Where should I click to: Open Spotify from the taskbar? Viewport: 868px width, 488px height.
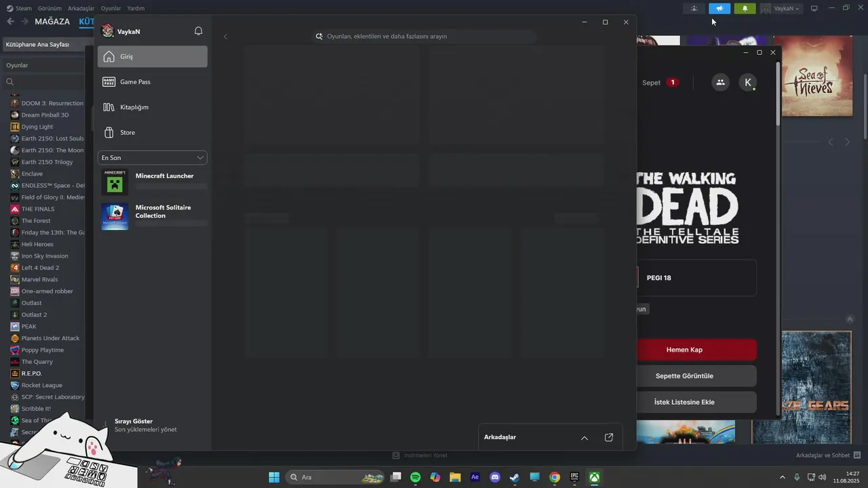[416, 477]
